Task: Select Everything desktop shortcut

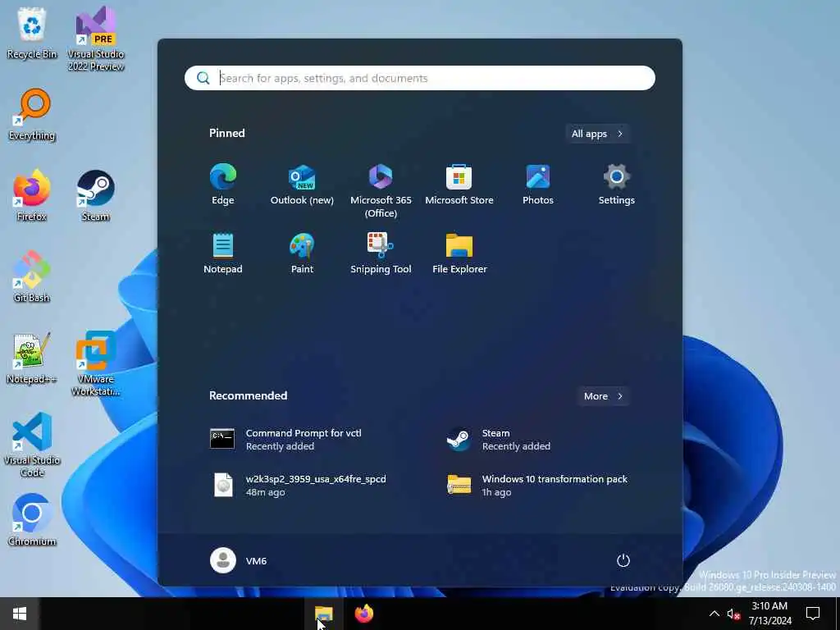Action: [x=32, y=115]
